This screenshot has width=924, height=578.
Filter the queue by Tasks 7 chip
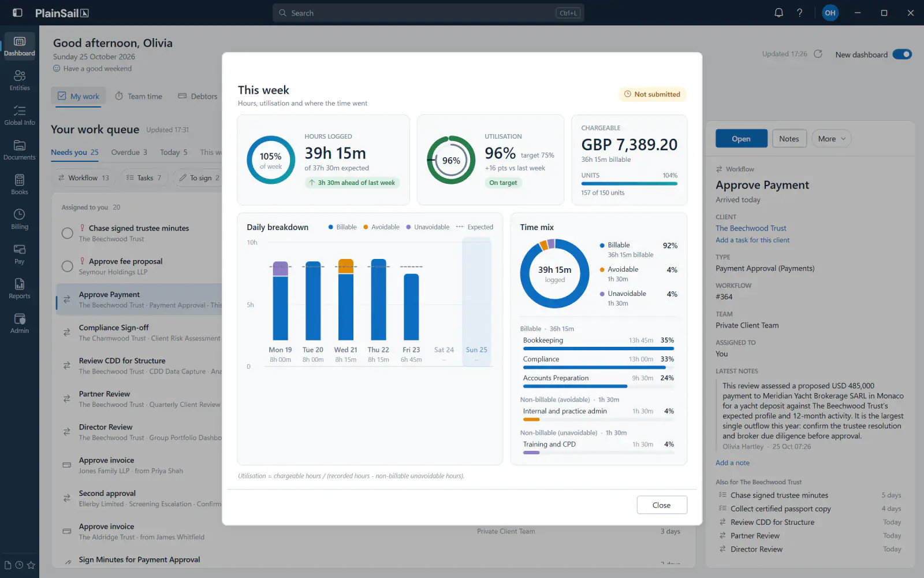(144, 178)
